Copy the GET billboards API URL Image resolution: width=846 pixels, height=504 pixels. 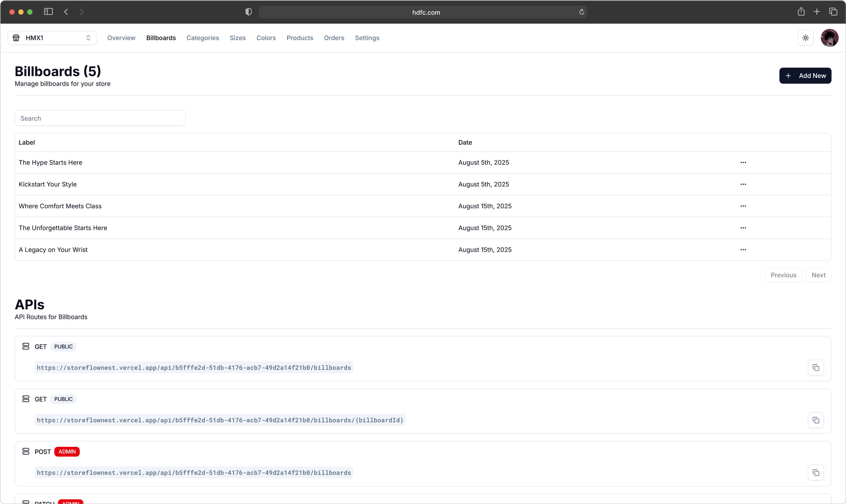tap(816, 368)
